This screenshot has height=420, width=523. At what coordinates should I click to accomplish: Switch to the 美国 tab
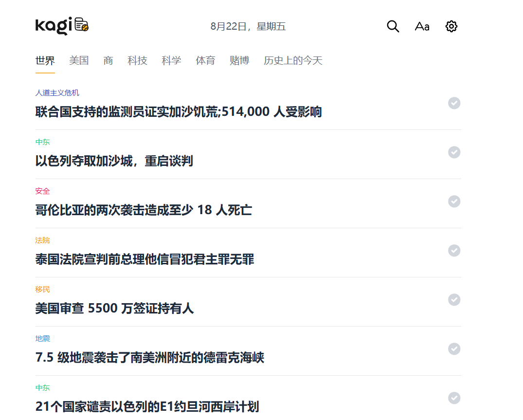[79, 60]
